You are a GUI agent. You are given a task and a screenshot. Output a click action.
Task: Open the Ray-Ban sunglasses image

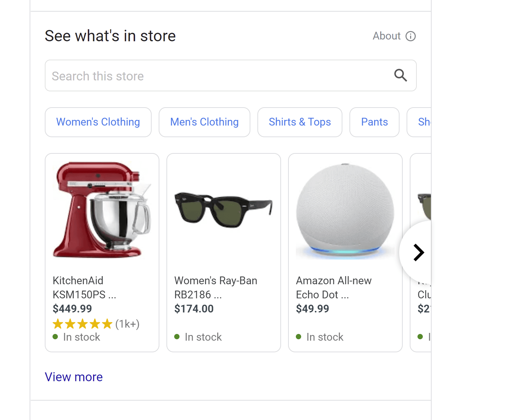(x=224, y=210)
